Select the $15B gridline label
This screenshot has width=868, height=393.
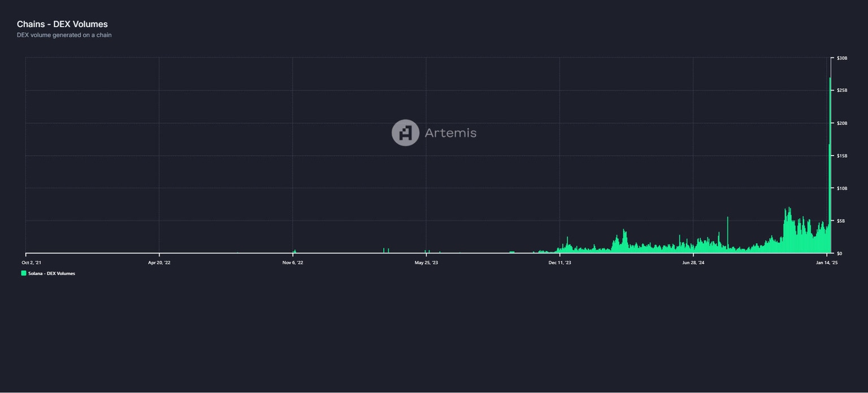pos(841,156)
